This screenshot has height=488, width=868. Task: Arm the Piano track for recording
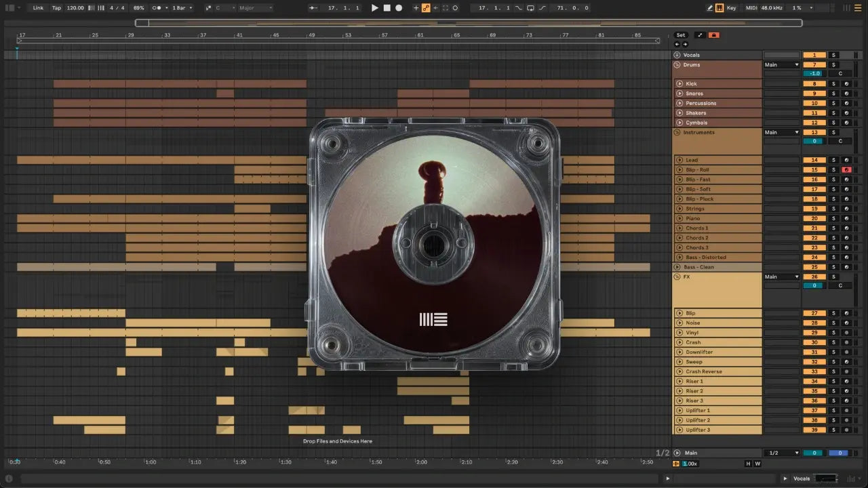846,219
